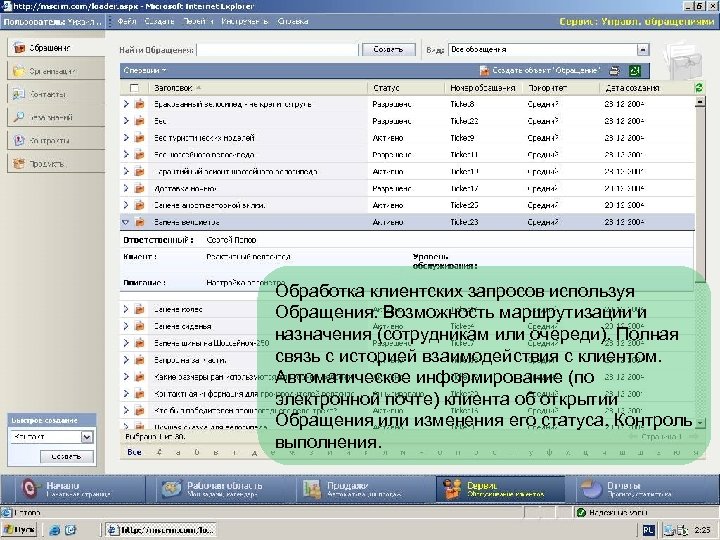This screenshot has height=540, width=720.
Task: Click Создать button in quick create panel
Action: [x=67, y=456]
